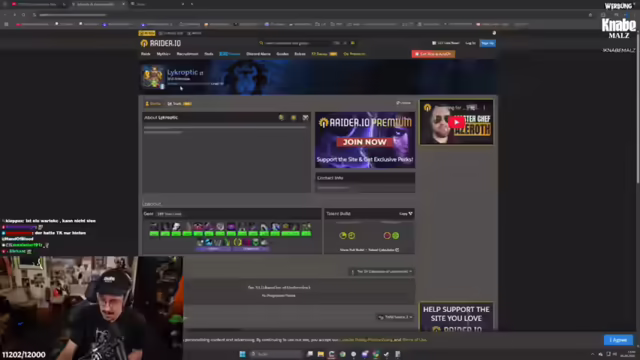Viewport: 640px width, 360px height.
Task: Open the Recruitment navigation menu
Action: tap(187, 54)
